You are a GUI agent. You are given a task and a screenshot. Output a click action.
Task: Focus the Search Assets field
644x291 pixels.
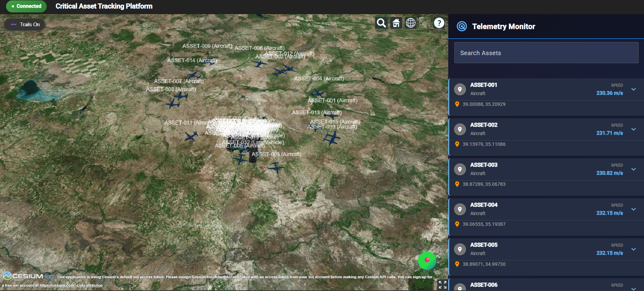(546, 53)
